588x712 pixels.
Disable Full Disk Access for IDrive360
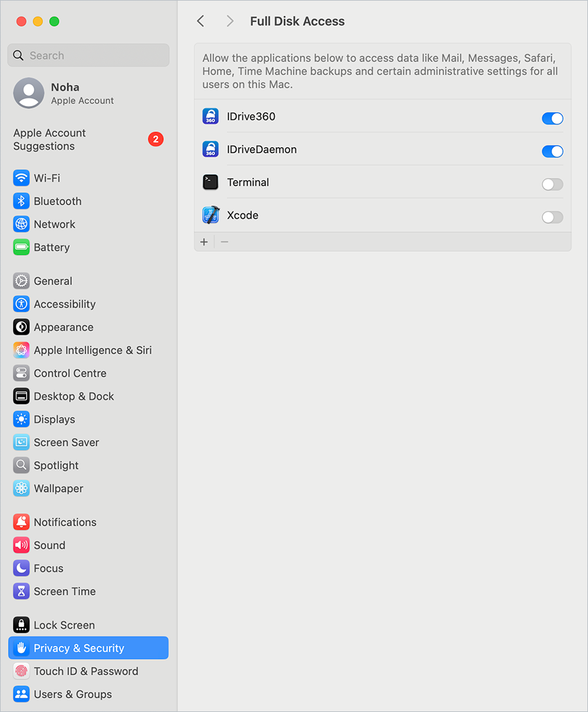tap(552, 118)
